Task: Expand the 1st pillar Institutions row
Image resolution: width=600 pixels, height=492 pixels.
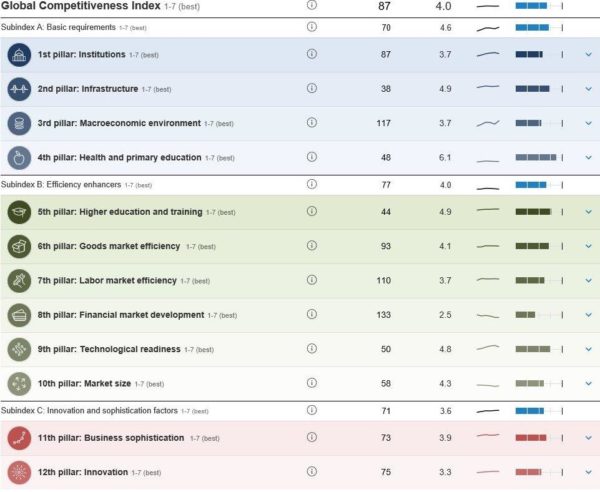Action: 589,55
